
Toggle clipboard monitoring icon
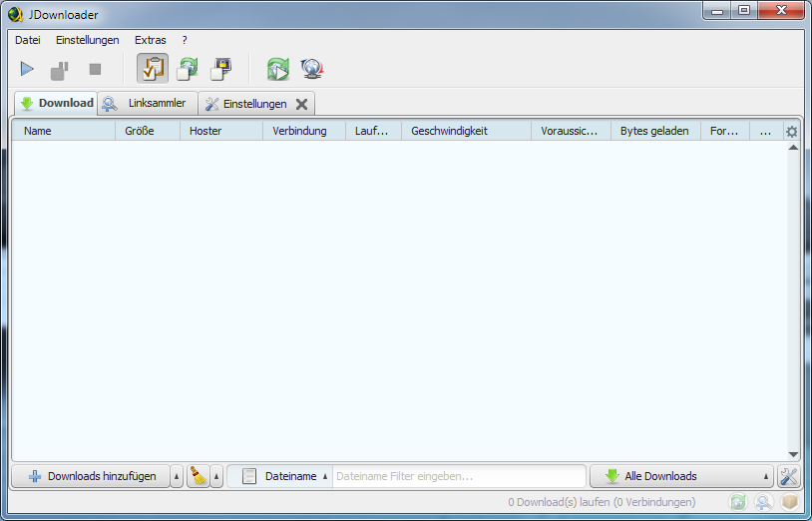[153, 68]
